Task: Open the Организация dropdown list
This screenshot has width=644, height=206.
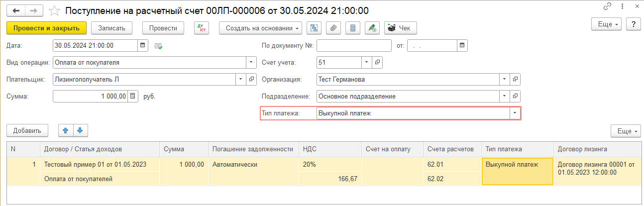Action: point(505,80)
